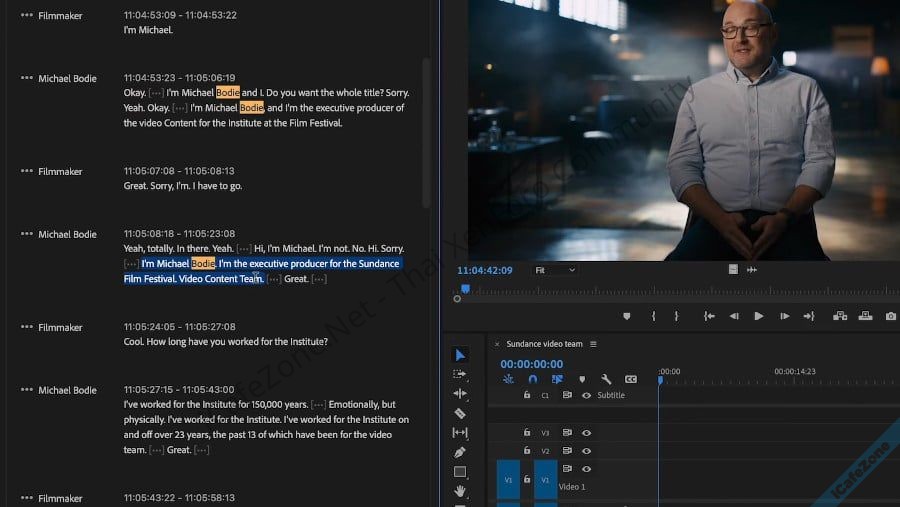
Task: Click highlighted word Bodie in second transcript segment
Action: tap(227, 93)
